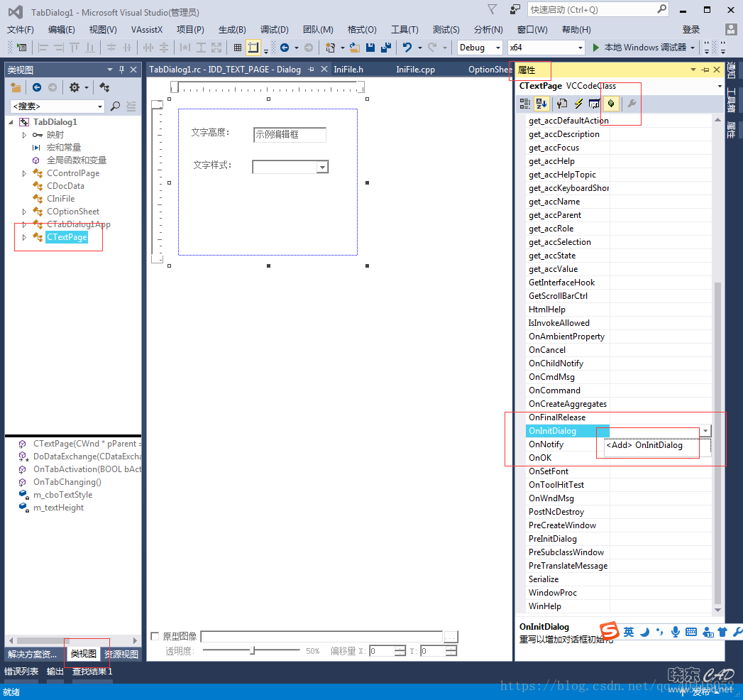Open the 文字样式 combo box in dialog
Viewport: 743px width, 700px height.
click(322, 167)
